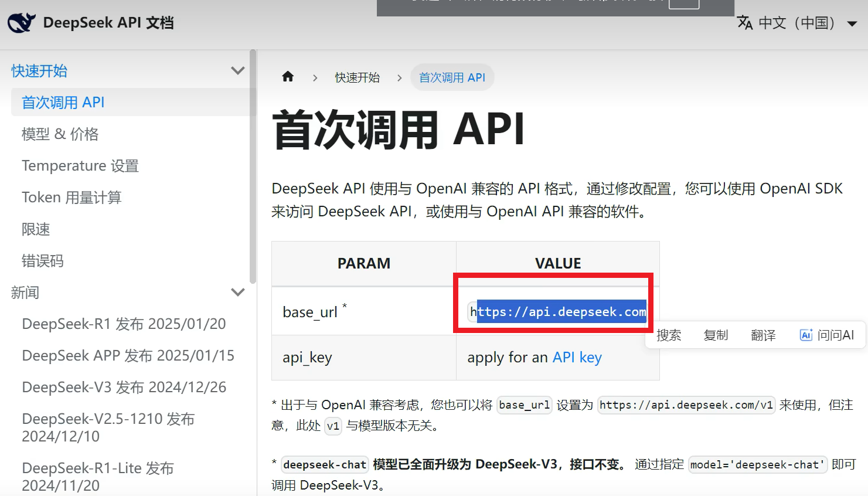The image size is (868, 496).
Task: Click the AI icon beside 问问AI
Action: coord(806,335)
